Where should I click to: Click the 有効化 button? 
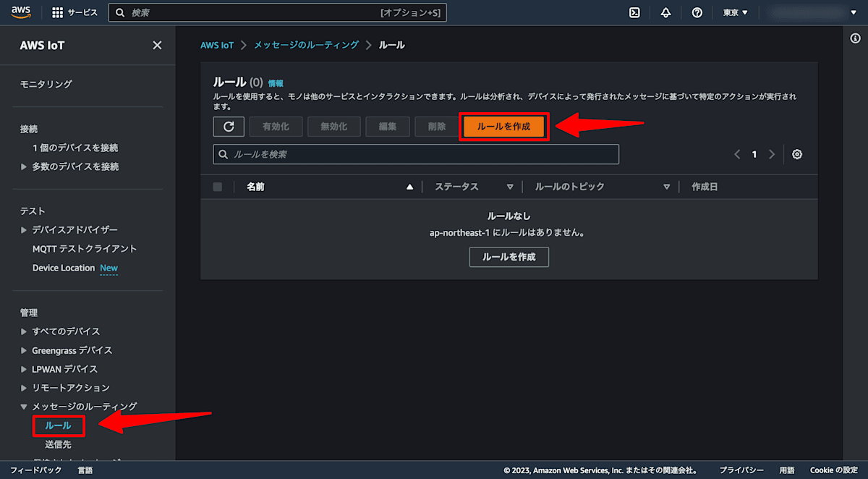(276, 127)
